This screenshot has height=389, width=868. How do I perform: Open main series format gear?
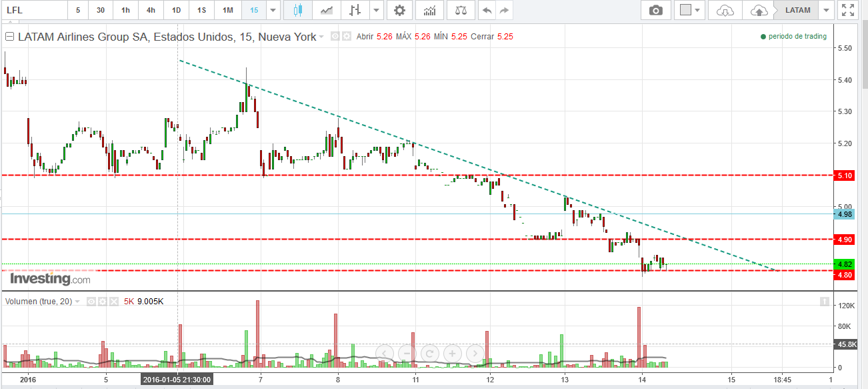coord(346,37)
